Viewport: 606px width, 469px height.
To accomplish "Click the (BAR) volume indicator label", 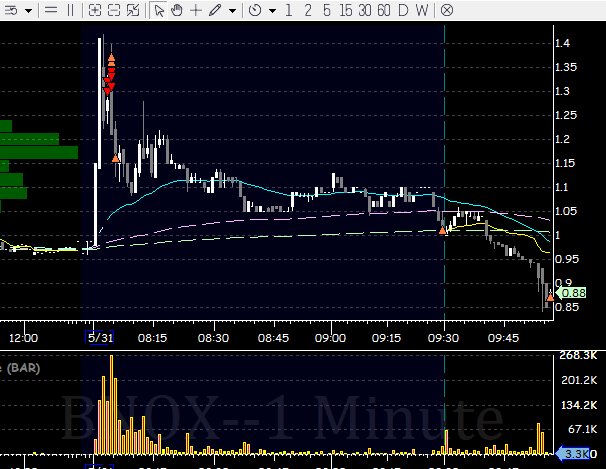I will click(23, 368).
